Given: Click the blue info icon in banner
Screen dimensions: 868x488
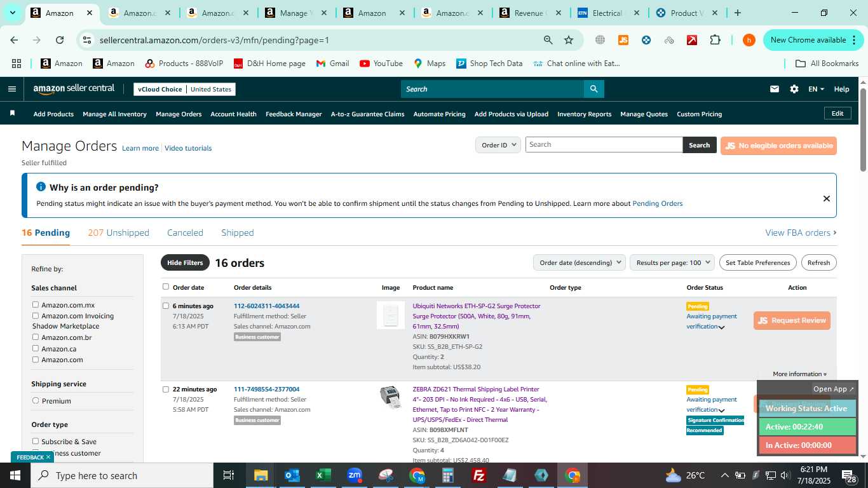Looking at the screenshot, I should point(41,187).
